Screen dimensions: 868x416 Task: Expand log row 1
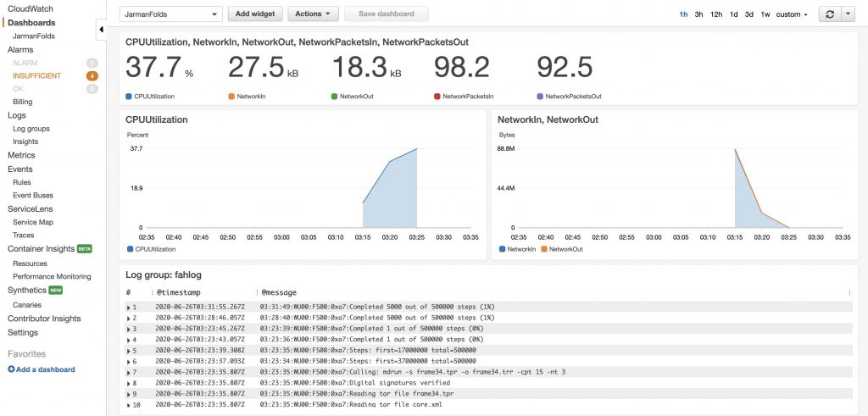coord(129,307)
